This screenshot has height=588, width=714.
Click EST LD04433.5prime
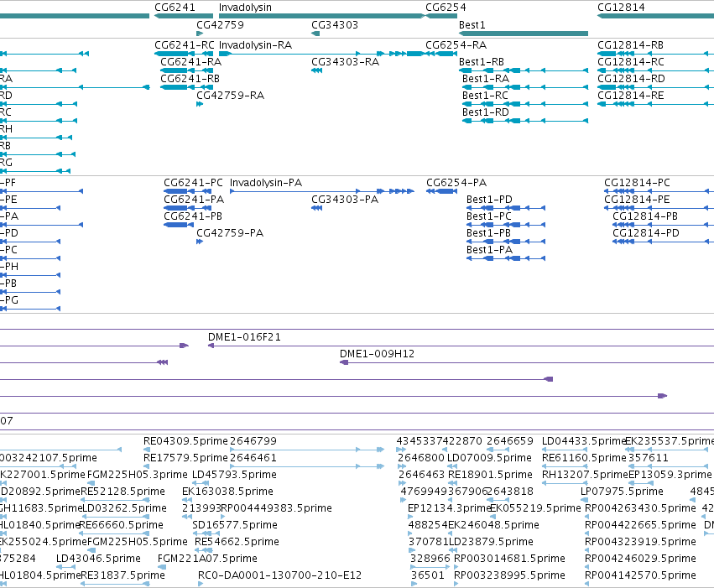click(x=584, y=441)
